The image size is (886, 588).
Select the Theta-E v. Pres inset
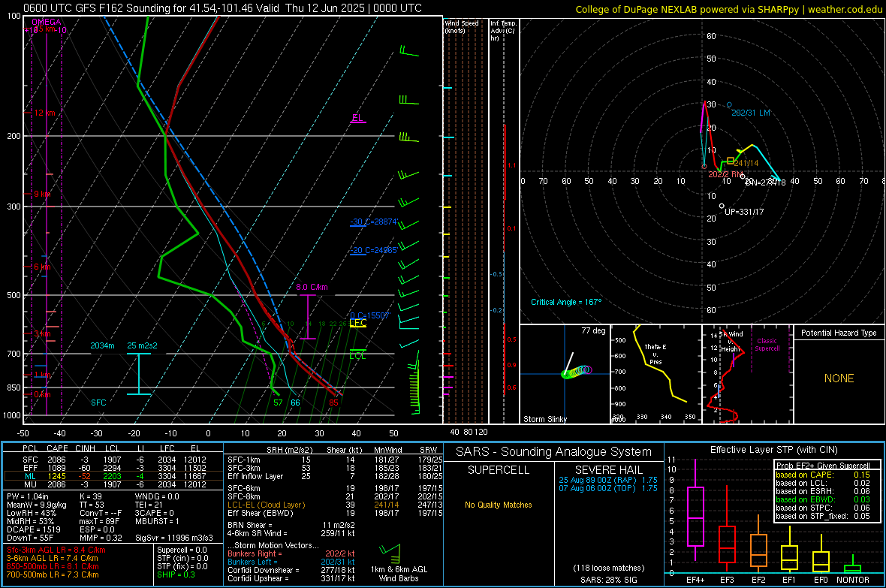point(656,374)
